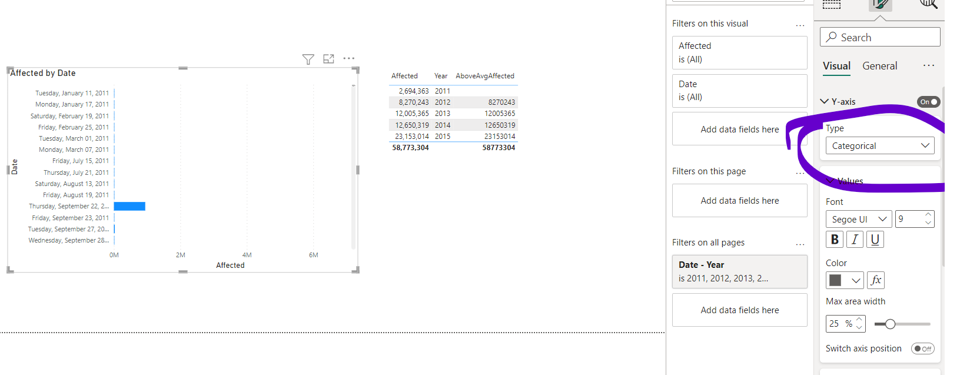This screenshot has height=375, width=980.
Task: Open the Segoe UI font dropdown
Action: coord(859,219)
